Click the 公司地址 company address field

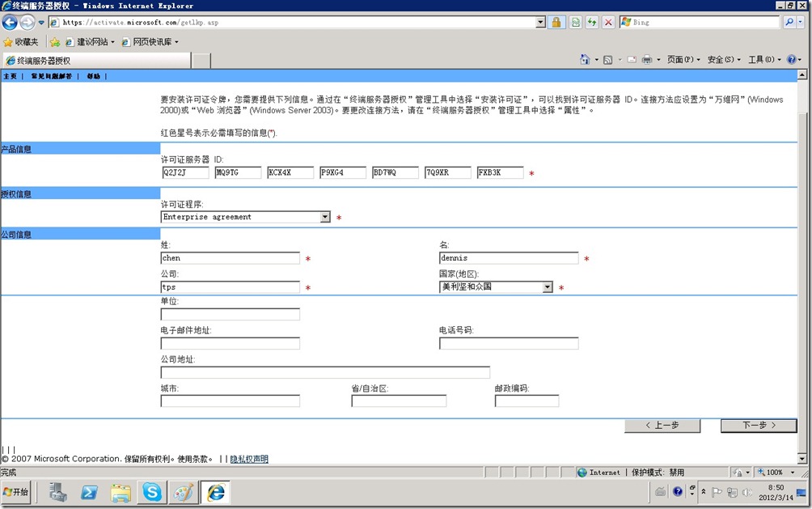325,372
